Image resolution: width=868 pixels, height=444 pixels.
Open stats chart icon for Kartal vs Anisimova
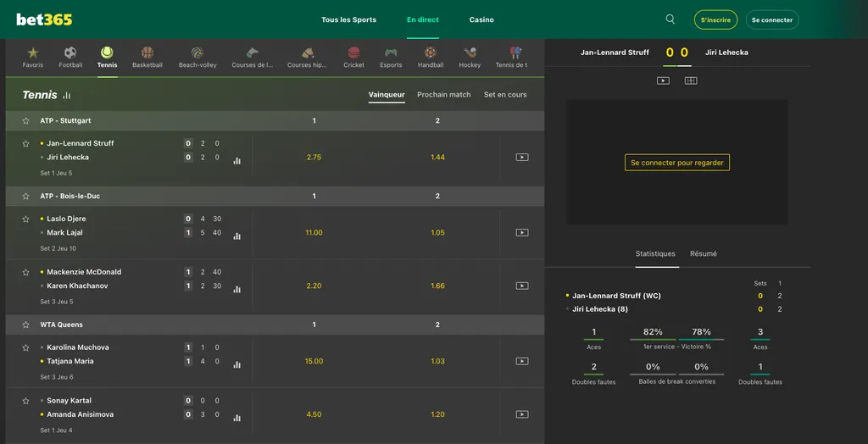click(237, 418)
